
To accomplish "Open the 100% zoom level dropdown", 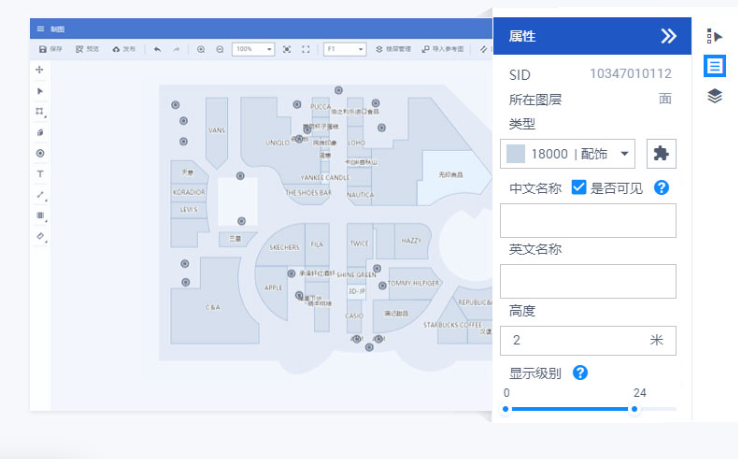I will coord(254,49).
